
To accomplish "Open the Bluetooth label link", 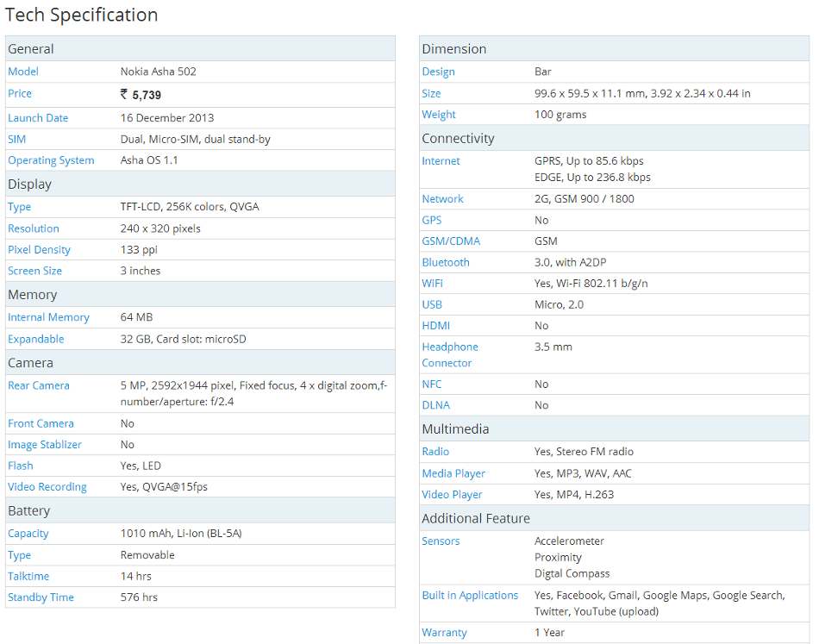I will tap(446, 263).
